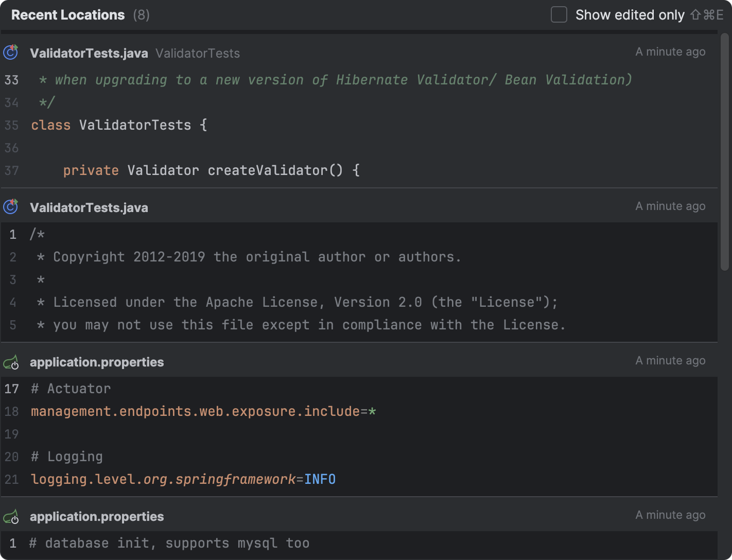Screen dimensions: 732x560
Task: Click the test class icon beside the second ValidatorTests.java
Action: [x=10, y=206]
